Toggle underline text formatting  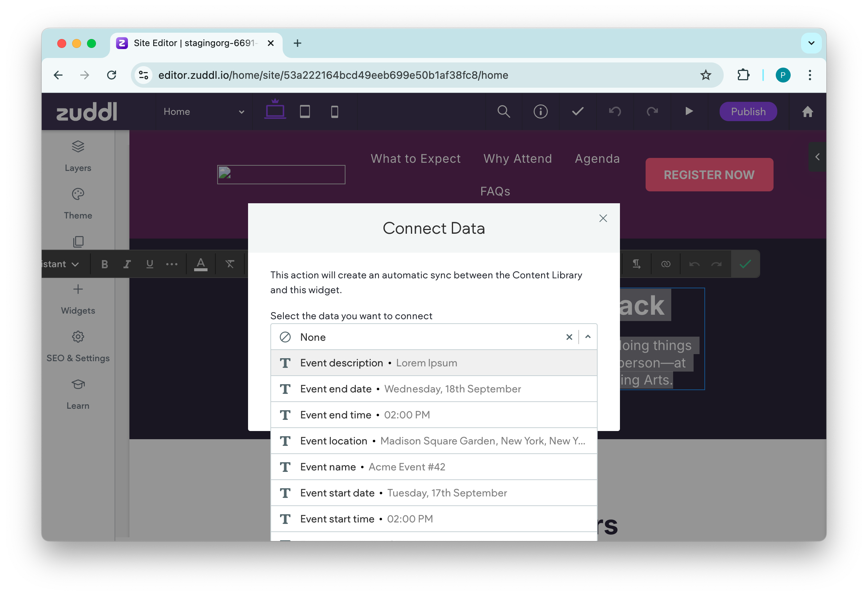[x=150, y=265]
